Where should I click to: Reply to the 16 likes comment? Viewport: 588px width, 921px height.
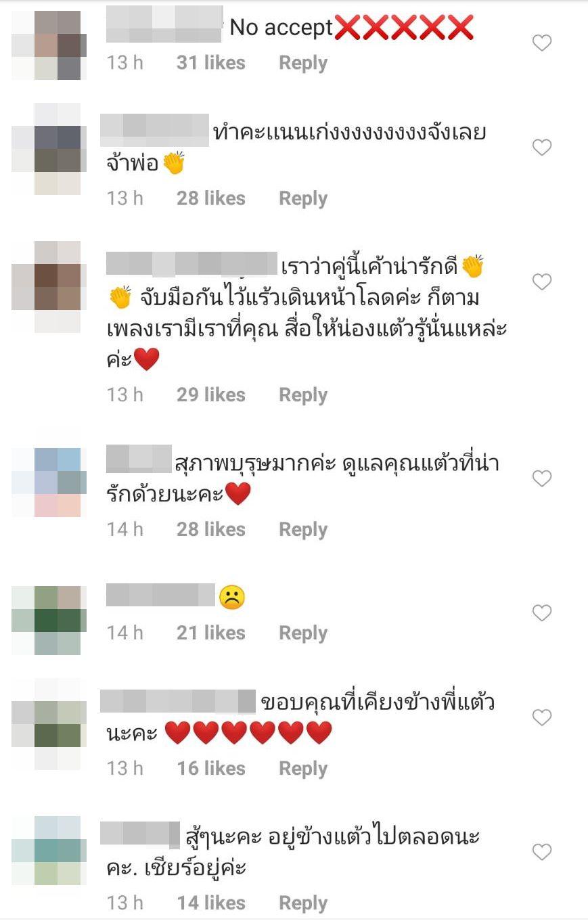point(303,768)
